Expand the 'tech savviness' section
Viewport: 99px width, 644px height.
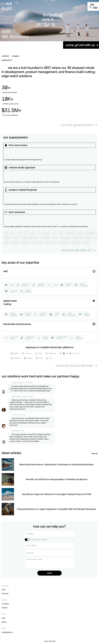click(x=49, y=212)
